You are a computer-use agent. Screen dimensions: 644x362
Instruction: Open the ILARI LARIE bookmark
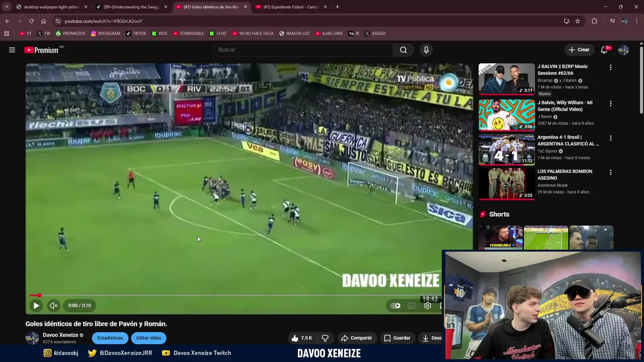329,33
